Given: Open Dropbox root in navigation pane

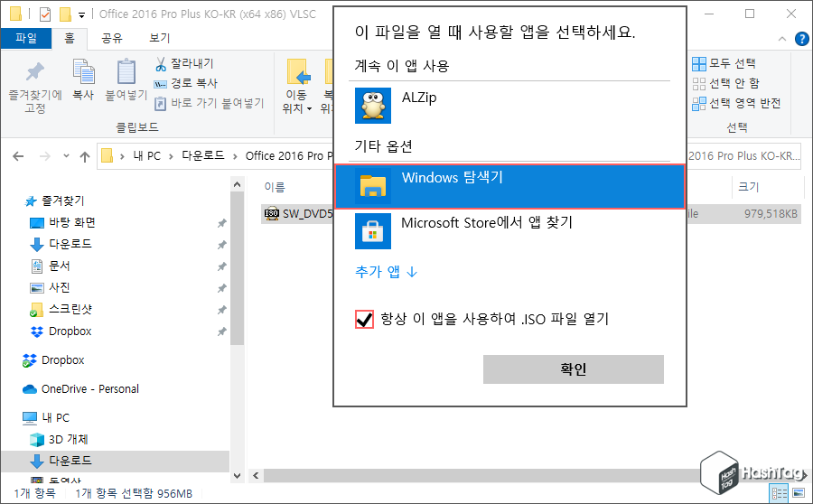Looking at the screenshot, I should tap(53, 359).
